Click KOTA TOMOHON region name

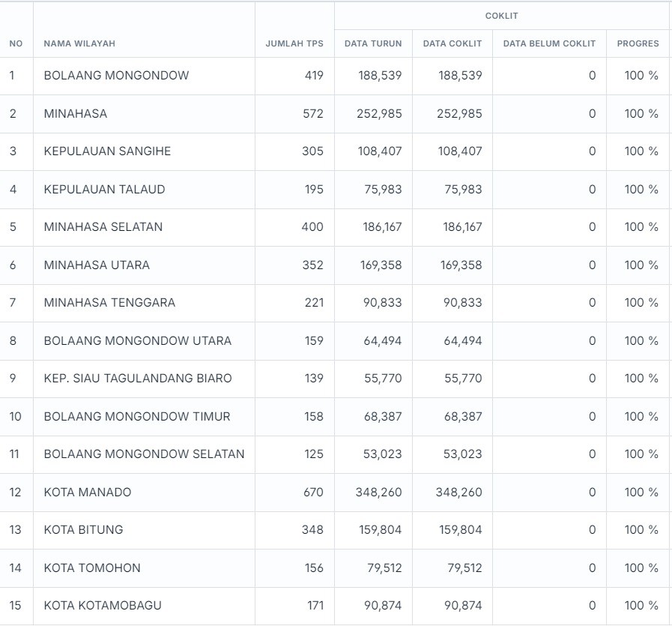pos(92,568)
